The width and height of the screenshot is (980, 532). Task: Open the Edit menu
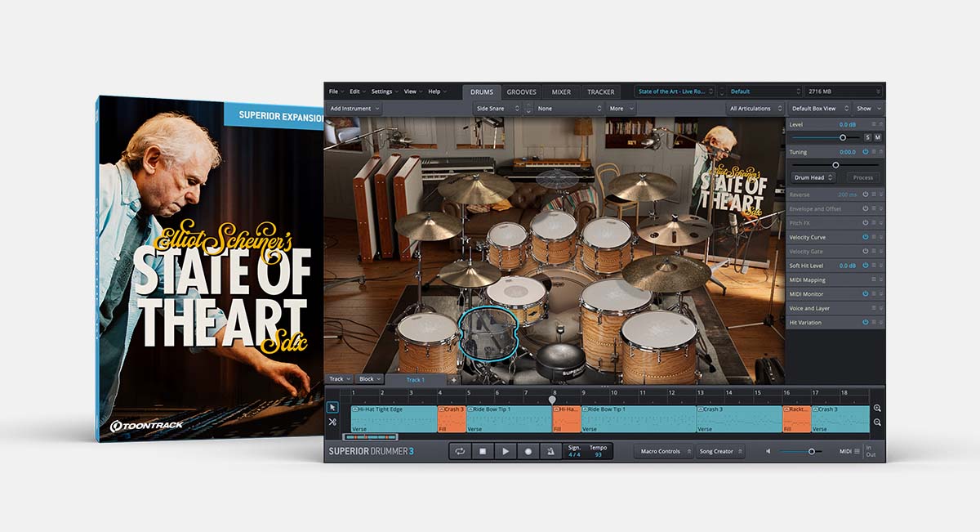point(357,92)
